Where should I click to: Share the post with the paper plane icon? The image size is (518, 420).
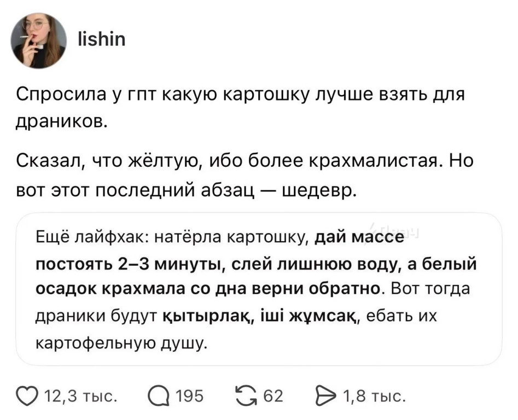326,395
